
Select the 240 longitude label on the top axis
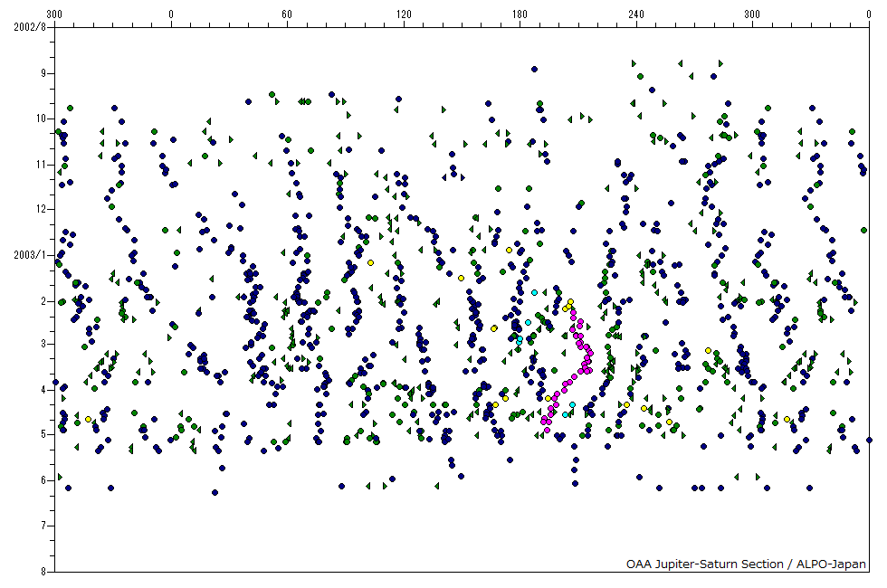[636, 14]
